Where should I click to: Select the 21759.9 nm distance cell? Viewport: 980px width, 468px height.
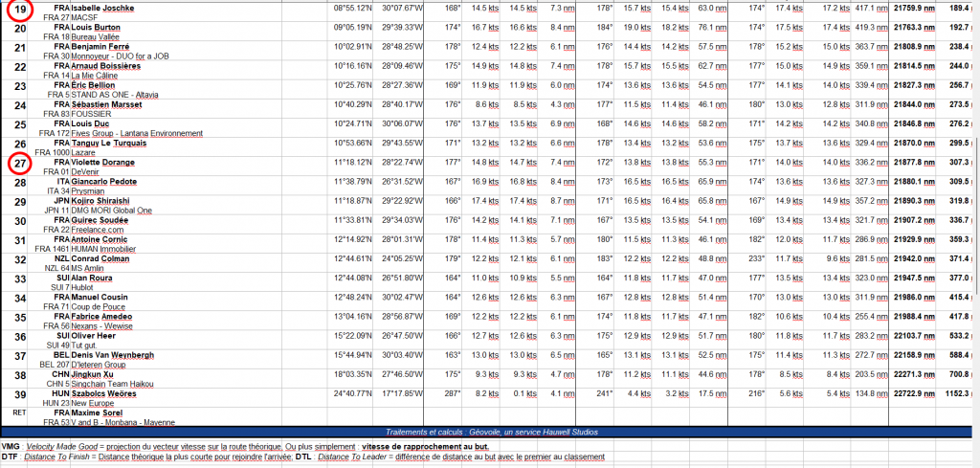[911, 8]
